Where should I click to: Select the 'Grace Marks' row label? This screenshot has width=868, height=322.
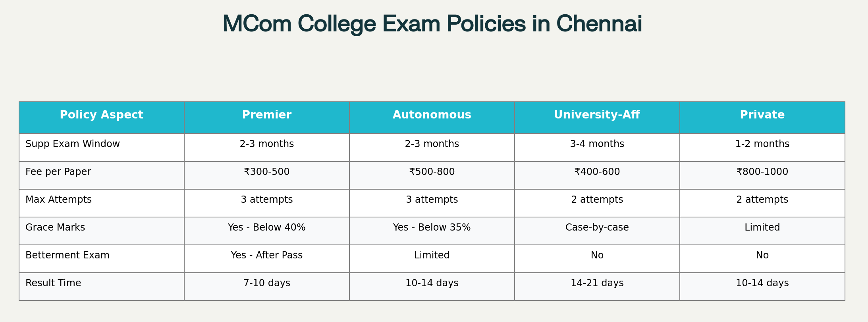tap(55, 227)
